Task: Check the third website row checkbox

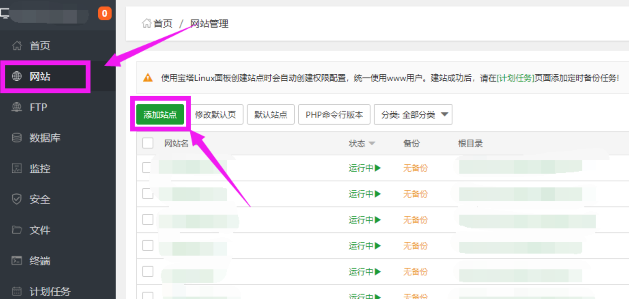Action: point(148,219)
